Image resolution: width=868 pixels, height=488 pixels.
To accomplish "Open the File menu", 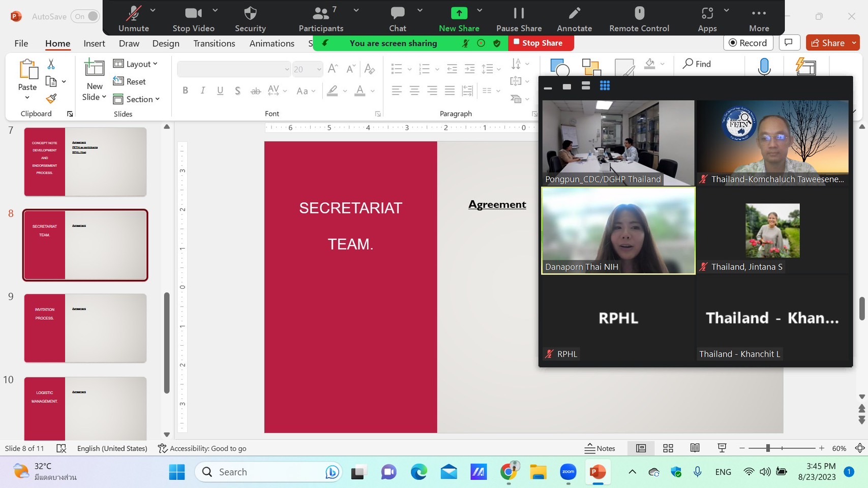I will [21, 43].
